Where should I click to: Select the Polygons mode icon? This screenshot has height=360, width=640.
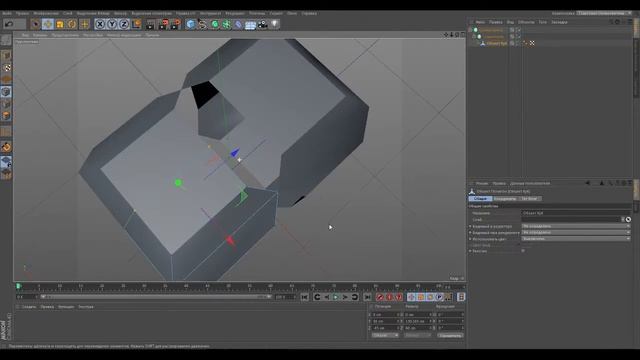click(6, 116)
